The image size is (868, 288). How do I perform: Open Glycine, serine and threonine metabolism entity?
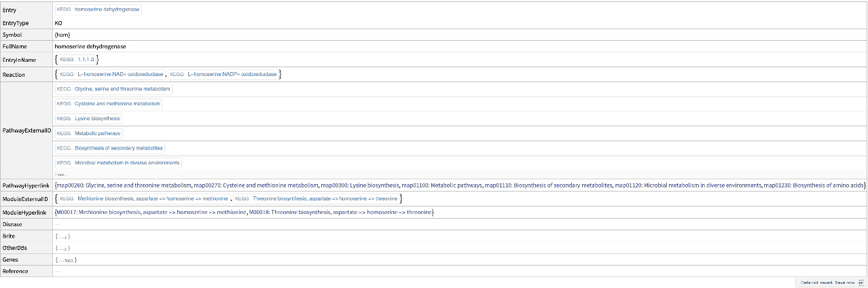113,89
